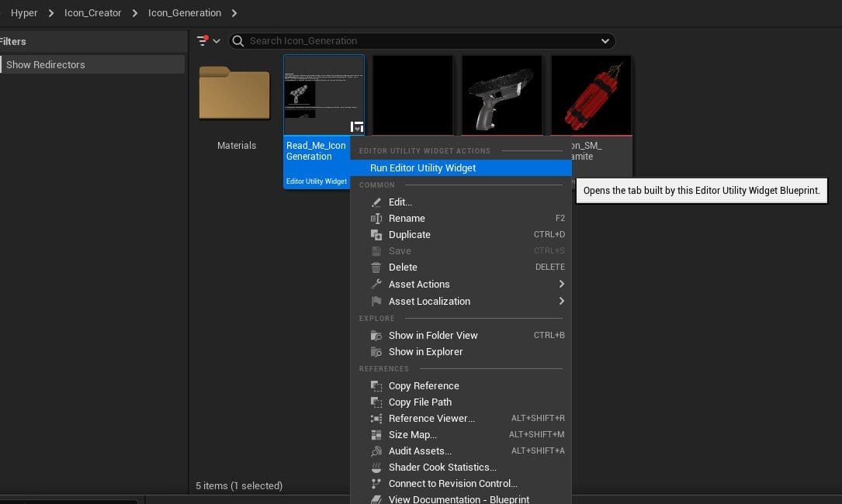The height and width of the screenshot is (504, 842).
Task: Click the trash icon beside Delete
Action: coord(376,268)
